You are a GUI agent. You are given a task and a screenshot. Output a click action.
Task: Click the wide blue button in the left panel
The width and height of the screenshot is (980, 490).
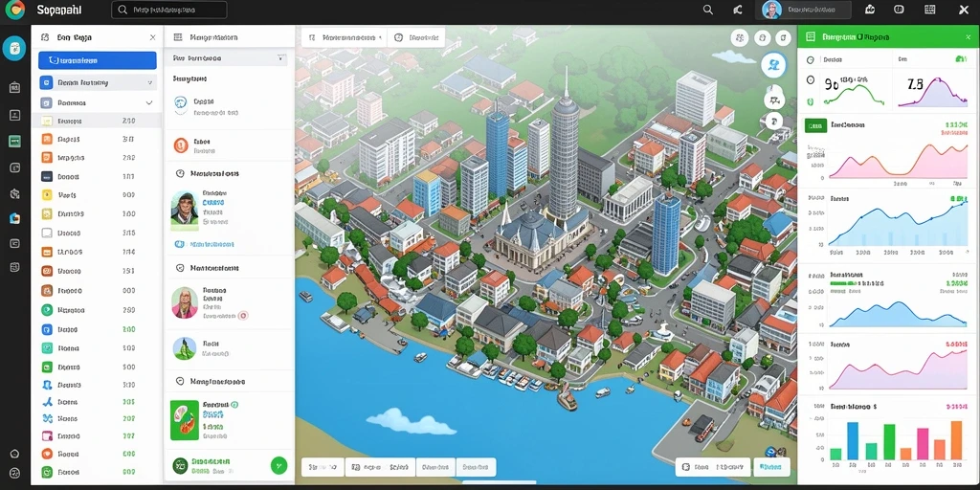[x=98, y=60]
